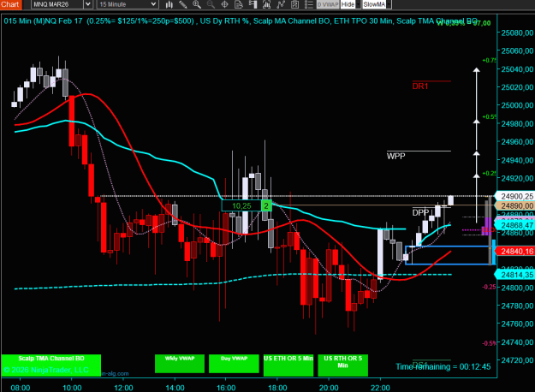The image size is (535, 392).
Task: Click the 24868,47 cyan price marker
Action: point(514,225)
